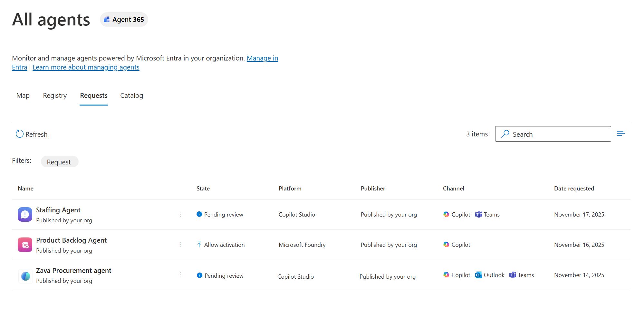Open the Zava Procurement agent name link
644x315 pixels.
73,271
